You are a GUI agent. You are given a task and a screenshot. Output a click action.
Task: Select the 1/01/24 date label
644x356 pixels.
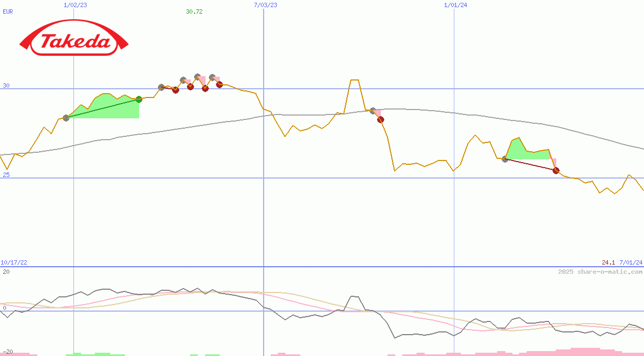[x=455, y=5]
